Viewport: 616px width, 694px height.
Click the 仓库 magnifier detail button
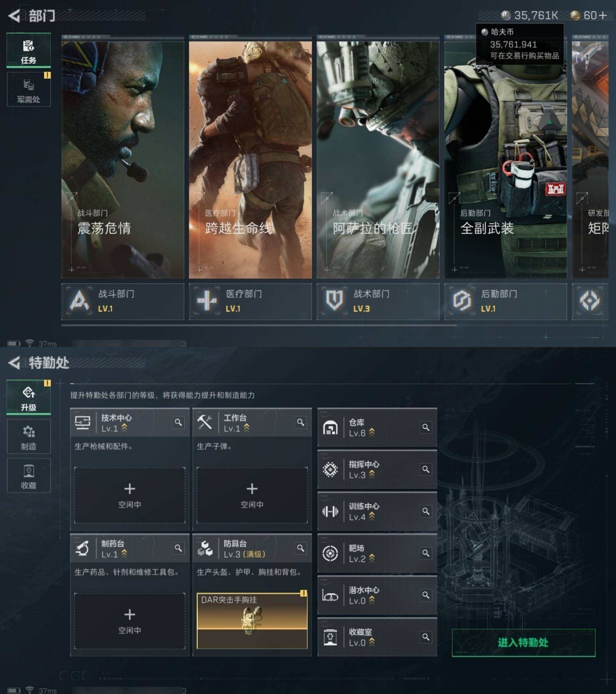[426, 428]
